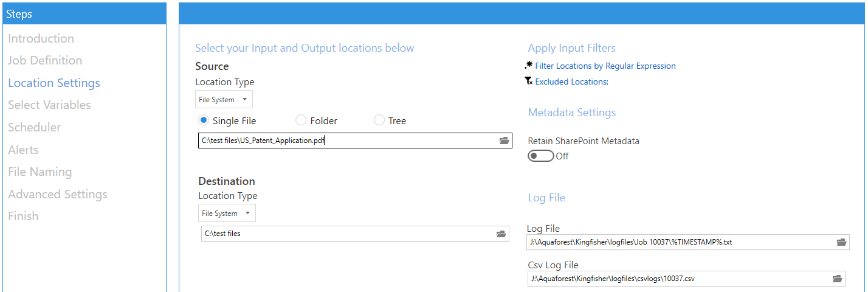Click the Csv Log File path field
Screen dimensions: 868x292
(686, 279)
